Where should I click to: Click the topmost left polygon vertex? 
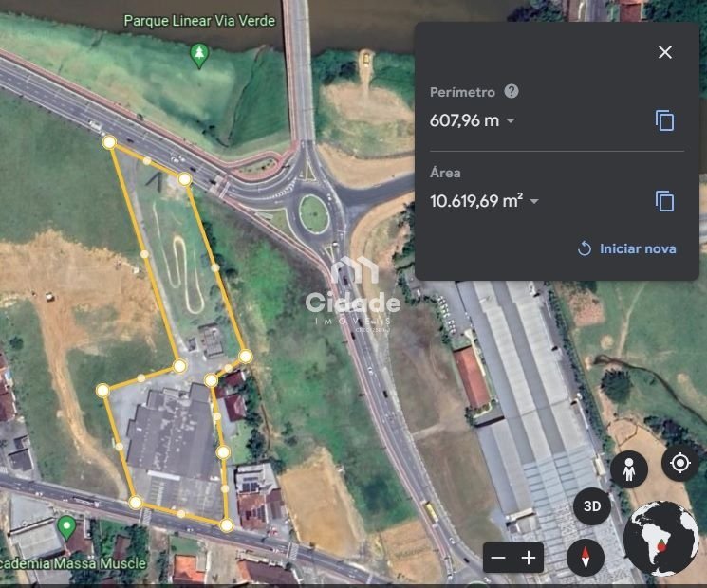point(110,142)
